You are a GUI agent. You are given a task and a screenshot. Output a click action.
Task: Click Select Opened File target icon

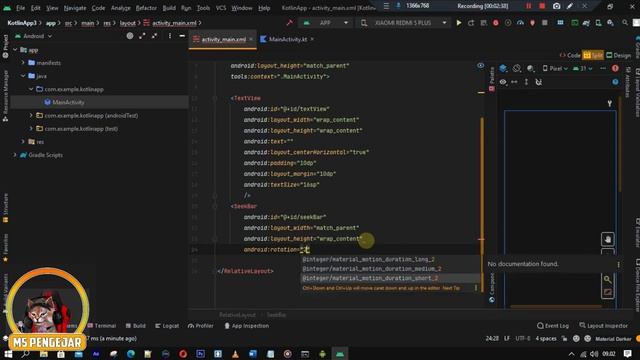pos(130,36)
